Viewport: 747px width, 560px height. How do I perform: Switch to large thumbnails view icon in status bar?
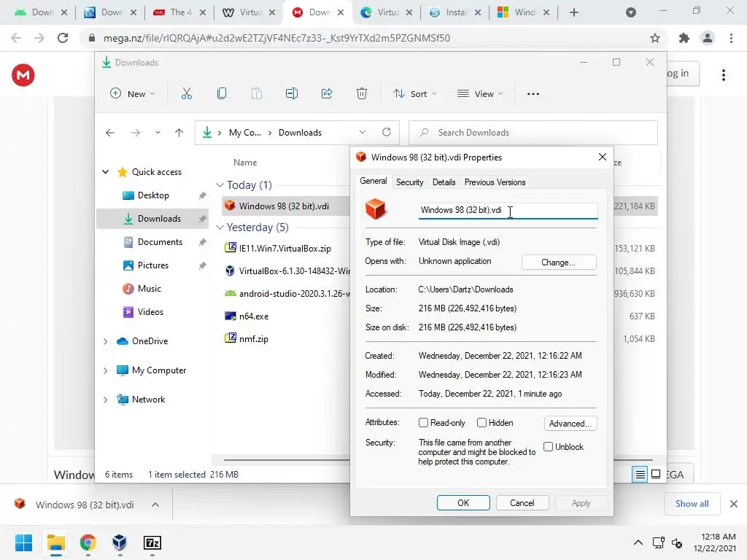[x=656, y=474]
